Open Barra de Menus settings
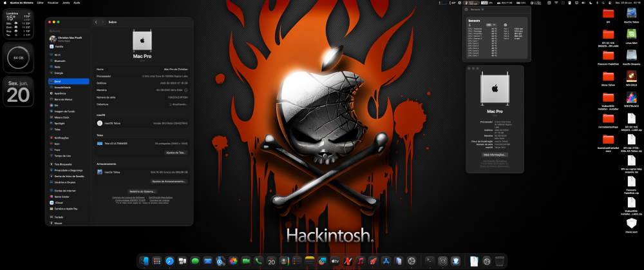Image resolution: width=644 pixels, height=270 pixels. coord(69,99)
